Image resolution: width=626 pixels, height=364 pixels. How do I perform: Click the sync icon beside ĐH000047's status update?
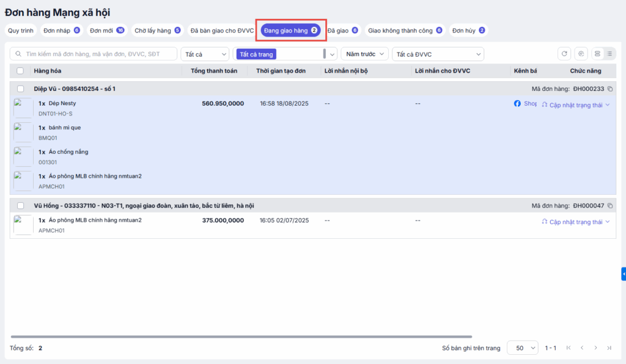[545, 221]
